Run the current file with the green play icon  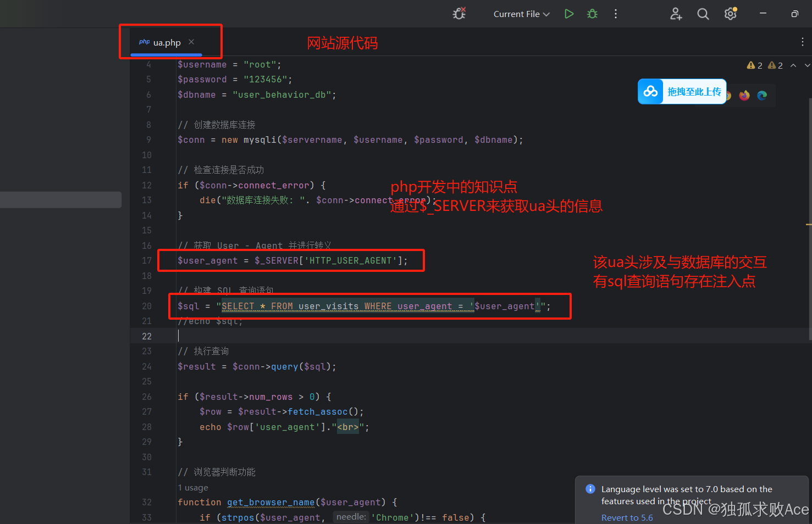click(569, 14)
